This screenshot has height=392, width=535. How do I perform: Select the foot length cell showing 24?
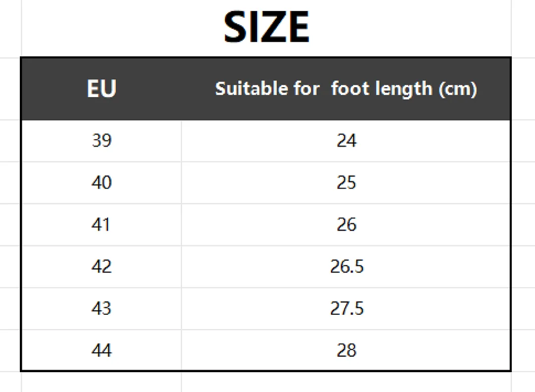pyautogui.click(x=346, y=141)
